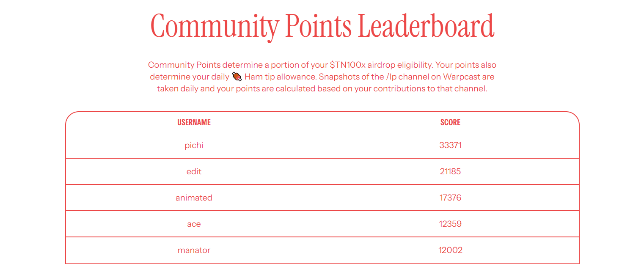Click the score 12002
Screen dimensions: 644x264
pyautogui.click(x=450, y=250)
